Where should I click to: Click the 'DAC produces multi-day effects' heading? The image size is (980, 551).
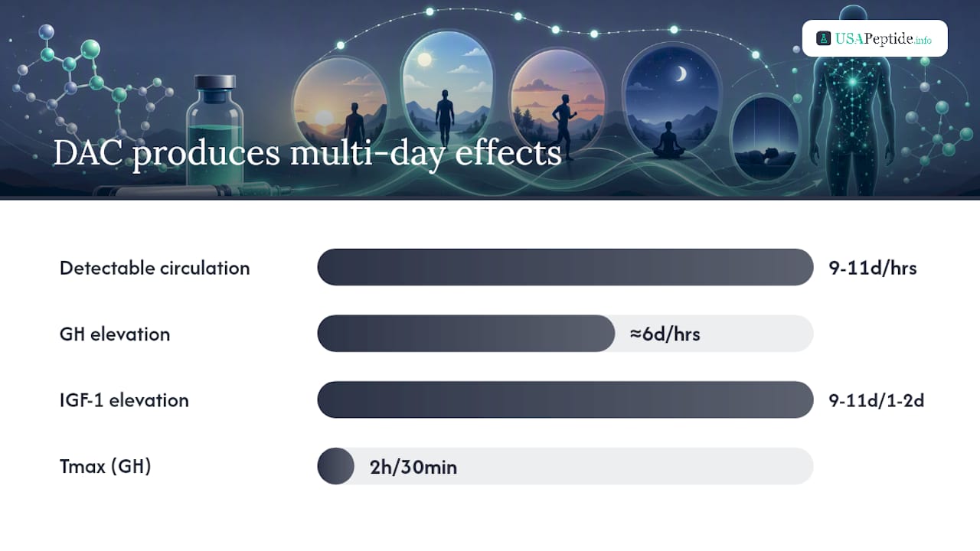pyautogui.click(x=307, y=152)
